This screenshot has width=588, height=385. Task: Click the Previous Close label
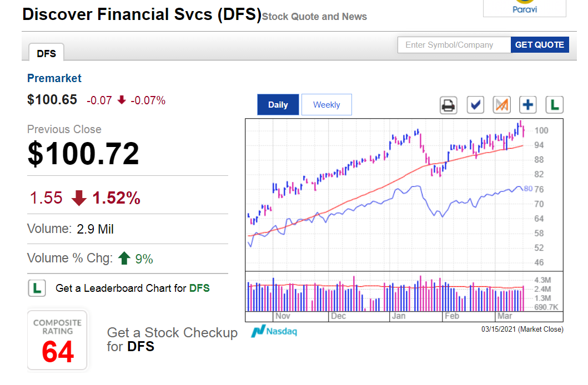(x=64, y=129)
